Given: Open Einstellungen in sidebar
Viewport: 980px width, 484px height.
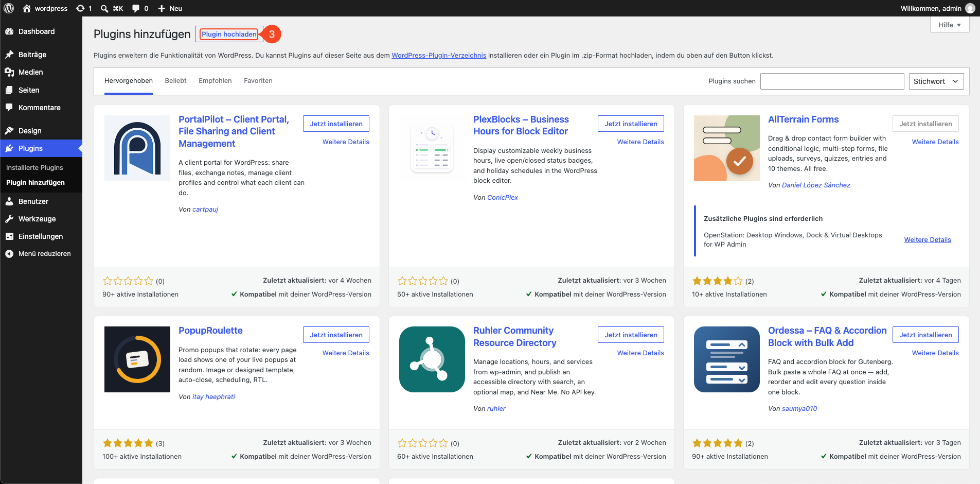Looking at the screenshot, I should 41,236.
